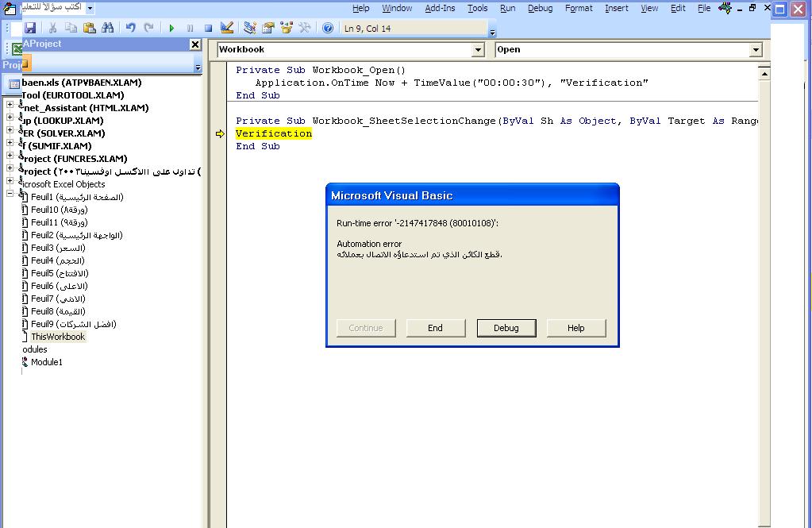812x528 pixels.
Task: Click Help button in the error dialog
Action: (x=575, y=328)
